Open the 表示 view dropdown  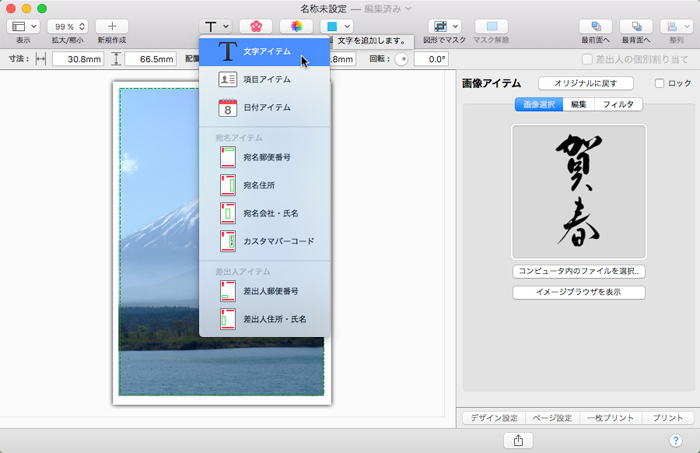click(23, 26)
